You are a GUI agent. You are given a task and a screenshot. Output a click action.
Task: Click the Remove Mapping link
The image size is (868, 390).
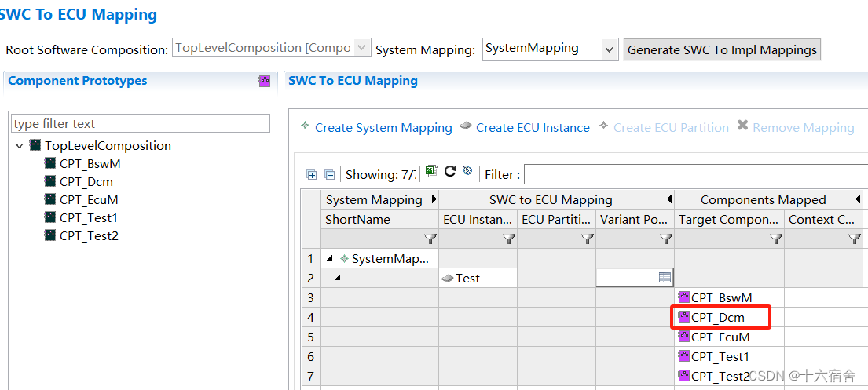[x=804, y=128]
